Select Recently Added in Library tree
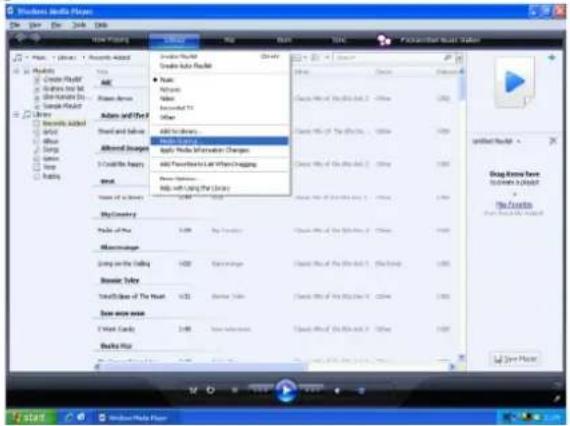Screen dimensions: 570x426 [x=64, y=123]
